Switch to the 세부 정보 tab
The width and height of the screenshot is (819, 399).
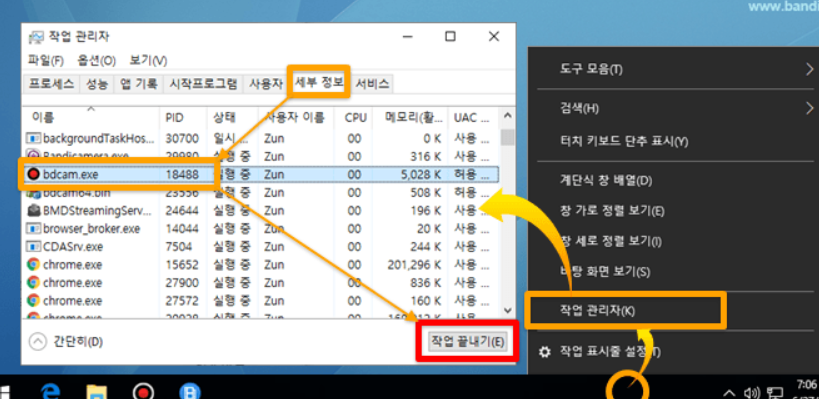coord(319,83)
